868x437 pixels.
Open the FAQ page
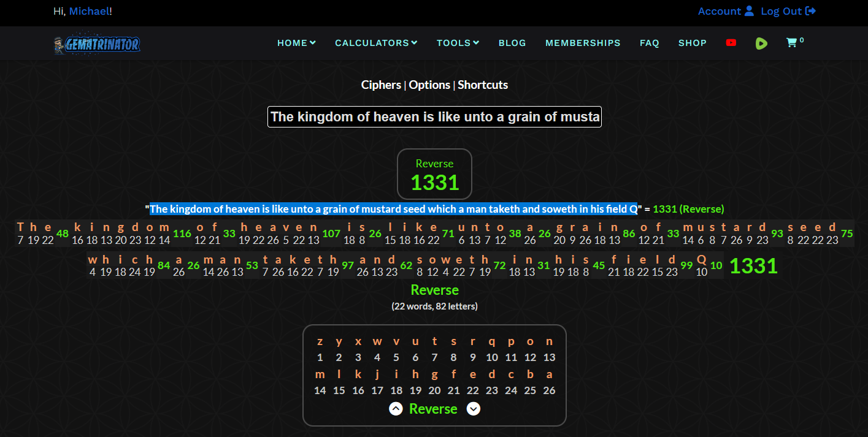click(649, 43)
